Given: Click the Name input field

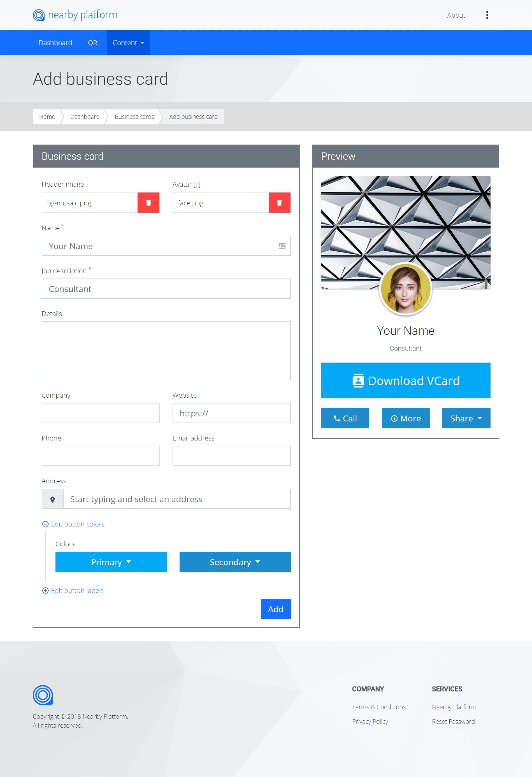Looking at the screenshot, I should pos(166,246).
